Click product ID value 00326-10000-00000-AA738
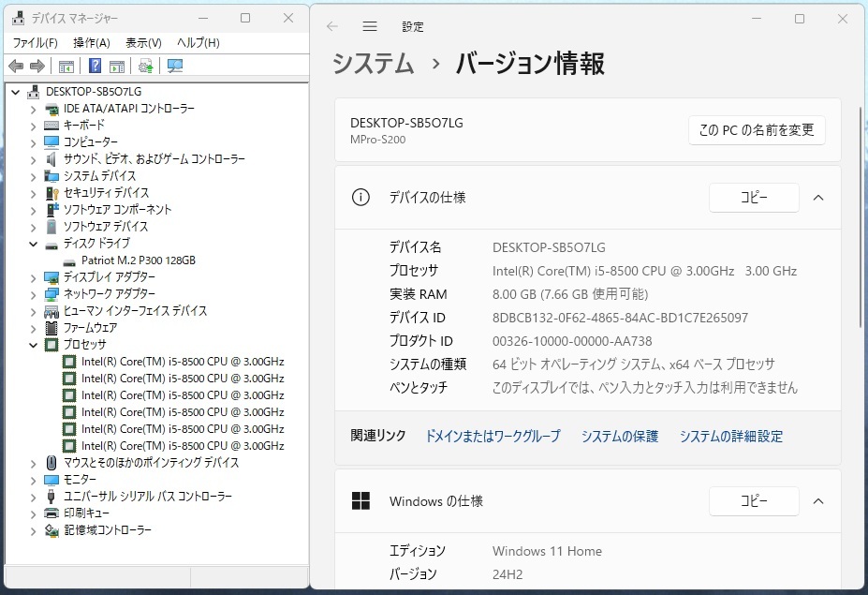 [x=572, y=341]
